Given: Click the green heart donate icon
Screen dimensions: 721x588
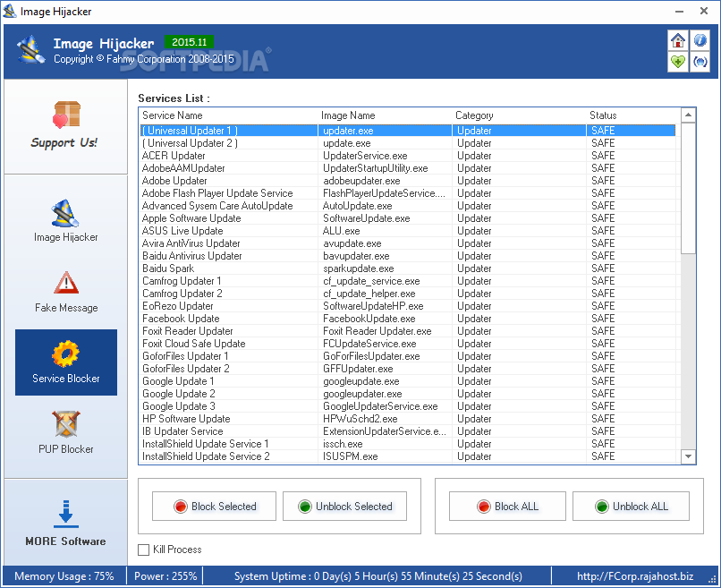Looking at the screenshot, I should (678, 62).
